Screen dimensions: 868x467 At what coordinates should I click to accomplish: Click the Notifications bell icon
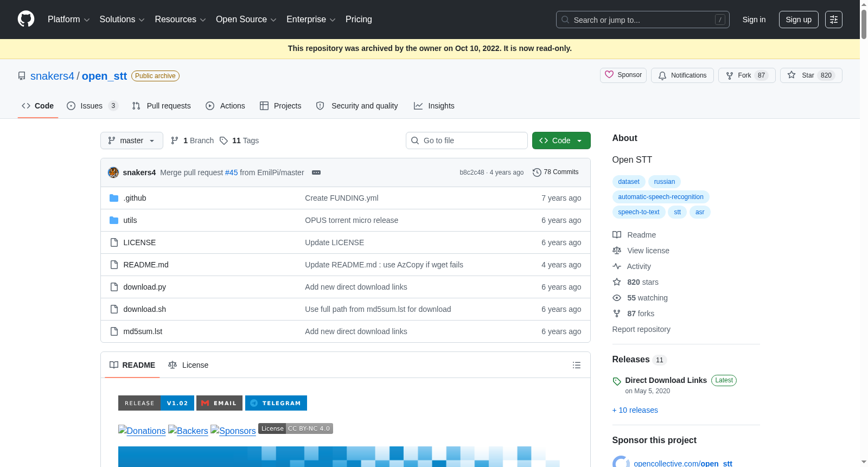(662, 75)
